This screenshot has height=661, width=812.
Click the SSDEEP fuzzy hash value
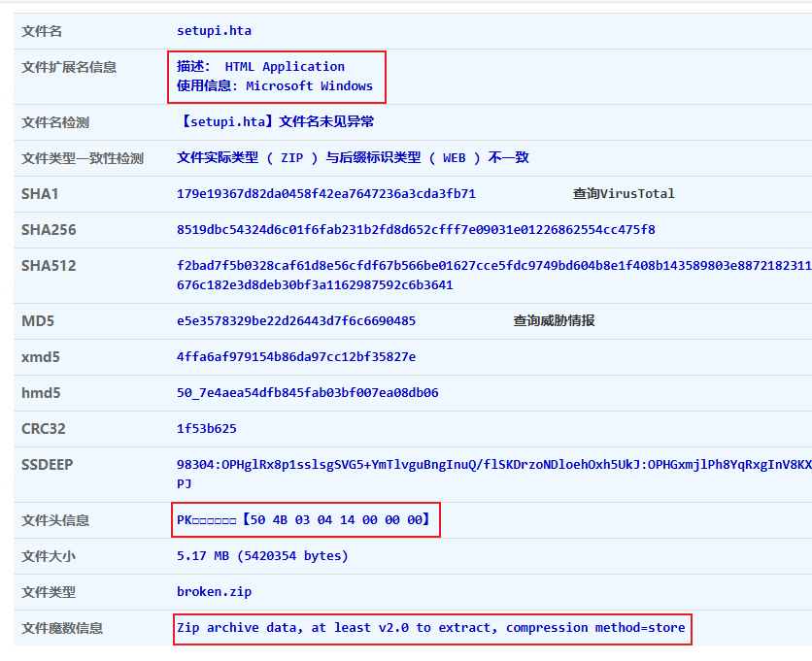coord(493,465)
